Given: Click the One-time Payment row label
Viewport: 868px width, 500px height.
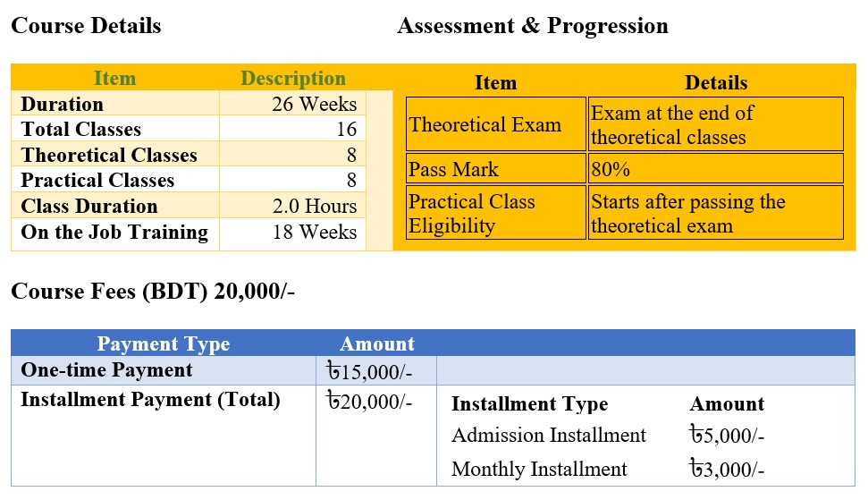Looking at the screenshot, I should [106, 370].
